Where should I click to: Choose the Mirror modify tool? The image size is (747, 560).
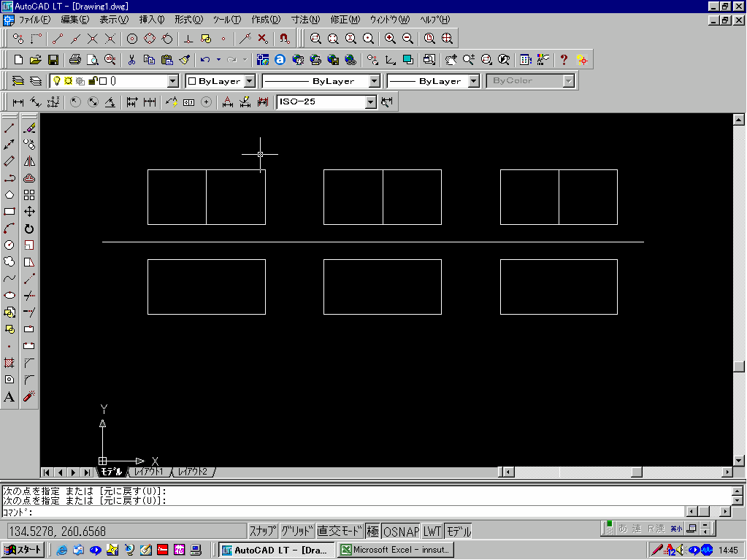29,161
